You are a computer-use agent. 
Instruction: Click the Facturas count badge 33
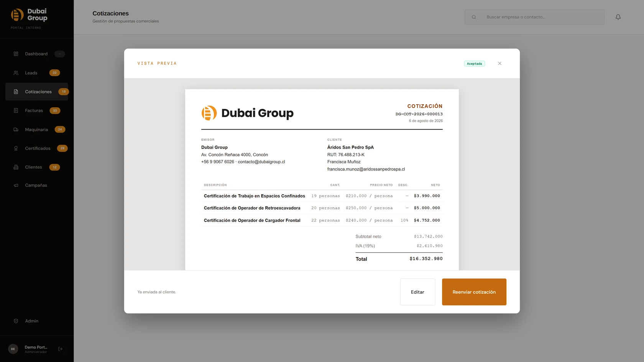click(x=55, y=111)
